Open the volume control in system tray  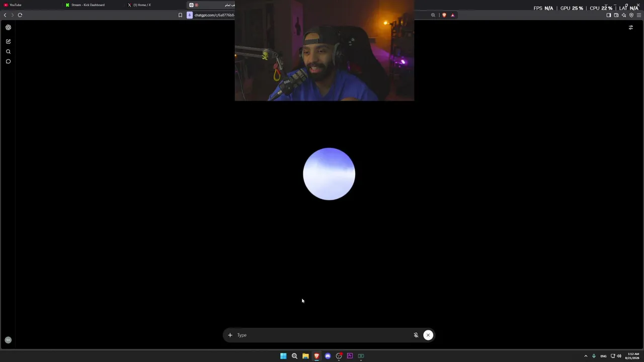coord(619,356)
